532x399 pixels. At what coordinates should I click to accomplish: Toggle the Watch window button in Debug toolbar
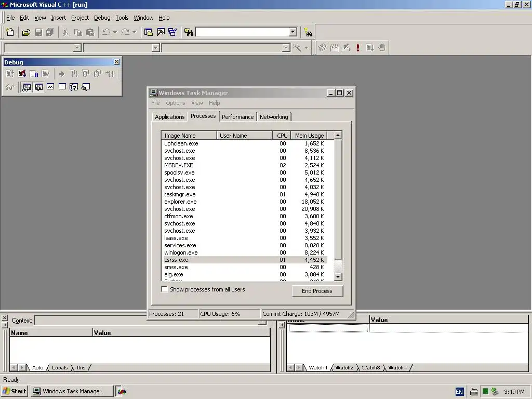click(26, 87)
